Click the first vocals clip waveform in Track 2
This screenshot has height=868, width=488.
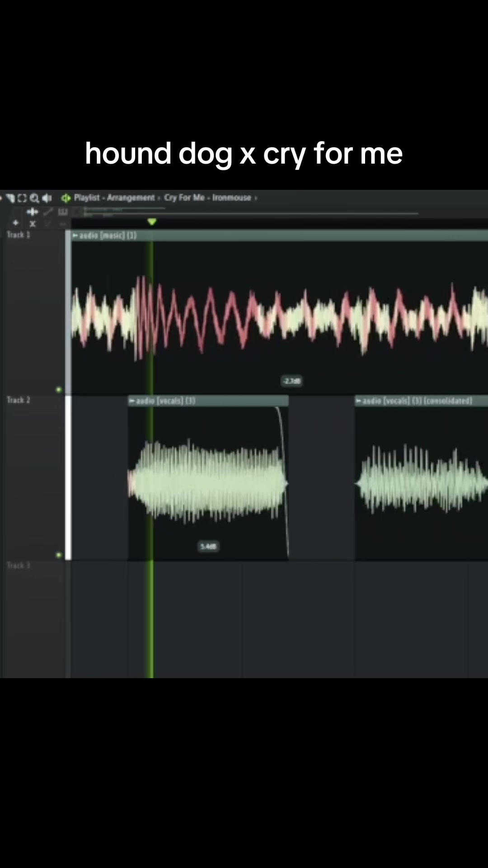click(x=208, y=481)
